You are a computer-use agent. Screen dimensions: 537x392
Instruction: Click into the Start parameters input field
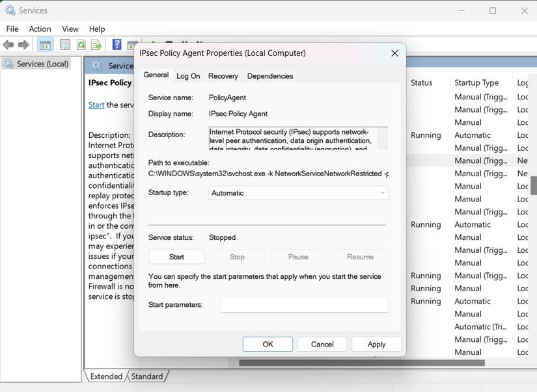point(305,305)
